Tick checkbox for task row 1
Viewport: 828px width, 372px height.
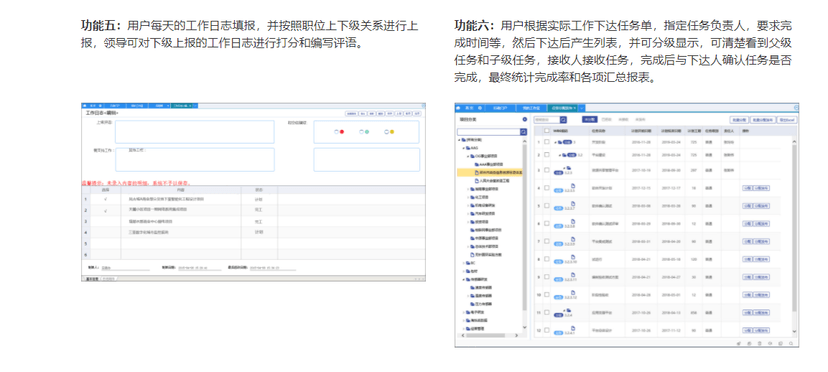pyautogui.click(x=547, y=142)
